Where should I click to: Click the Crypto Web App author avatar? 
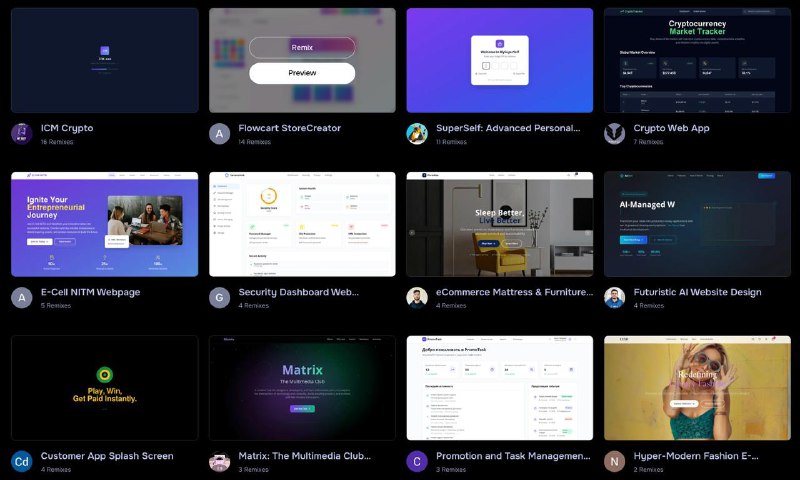coord(614,134)
